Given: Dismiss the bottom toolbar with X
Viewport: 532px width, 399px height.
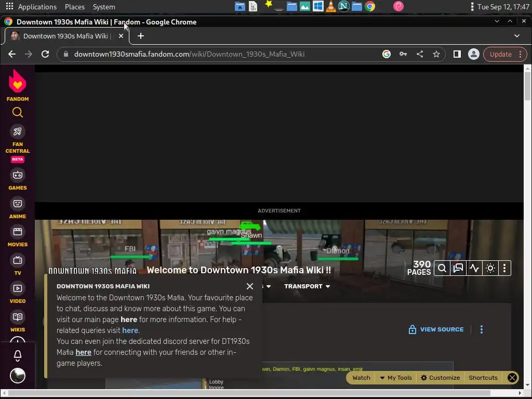Looking at the screenshot, I should pos(512,378).
